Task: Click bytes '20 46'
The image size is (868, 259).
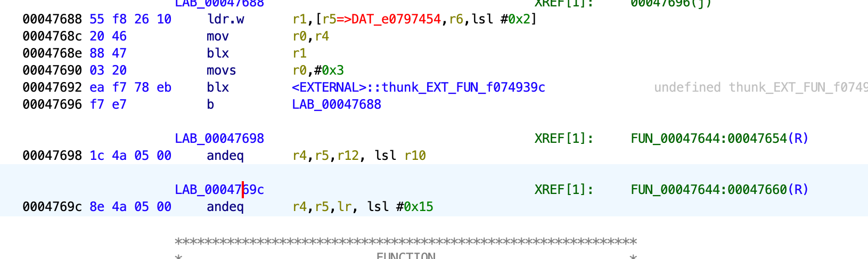Action: tap(108, 36)
